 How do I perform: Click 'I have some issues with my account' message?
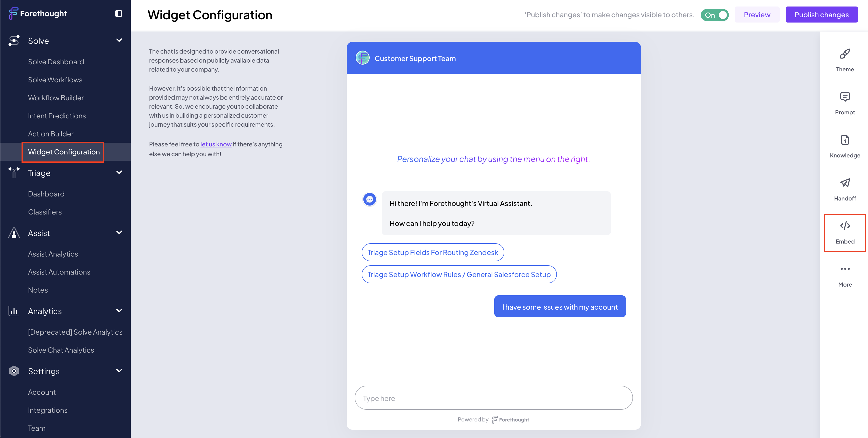click(560, 307)
